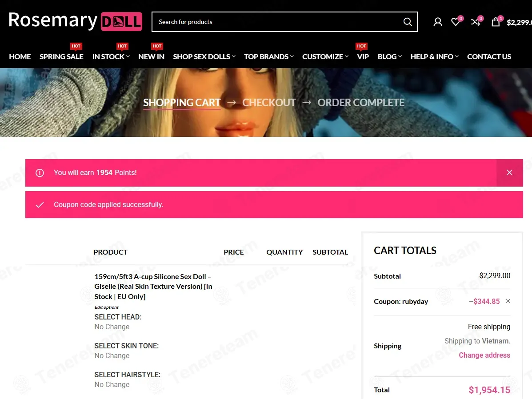The height and width of the screenshot is (399, 532).
Task: Expand the IN STOCK dropdown menu
Action: click(111, 57)
